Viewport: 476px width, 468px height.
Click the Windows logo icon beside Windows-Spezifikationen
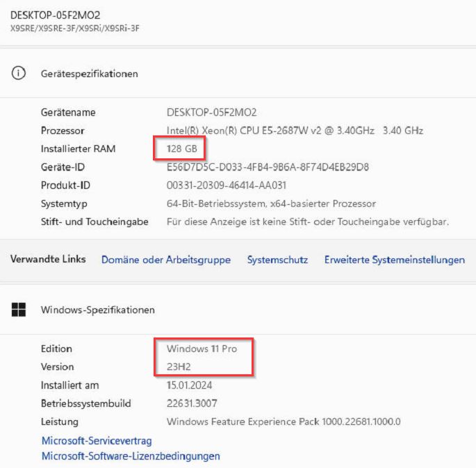pyautogui.click(x=19, y=310)
